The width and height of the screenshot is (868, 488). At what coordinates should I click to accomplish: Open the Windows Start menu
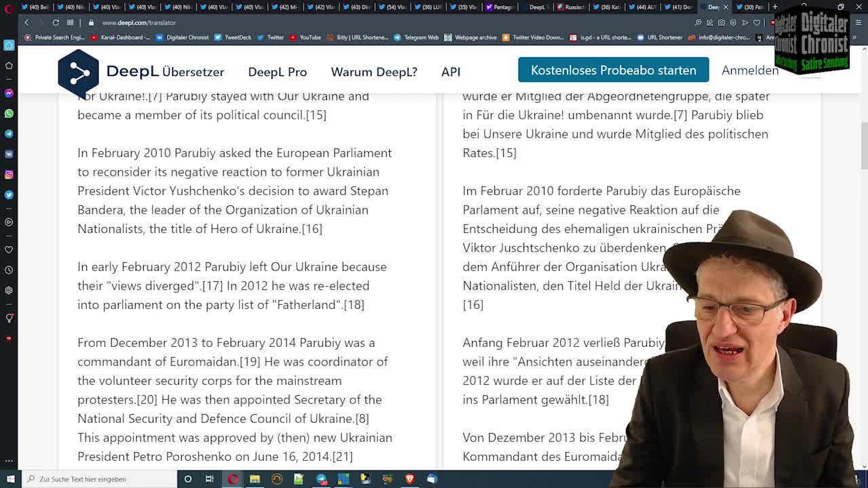[x=9, y=479]
